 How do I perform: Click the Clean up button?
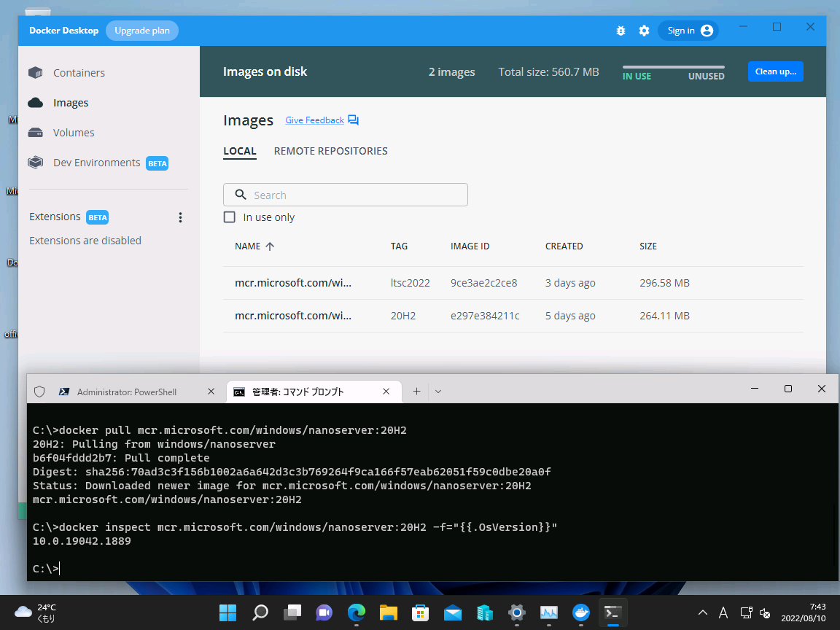(775, 71)
